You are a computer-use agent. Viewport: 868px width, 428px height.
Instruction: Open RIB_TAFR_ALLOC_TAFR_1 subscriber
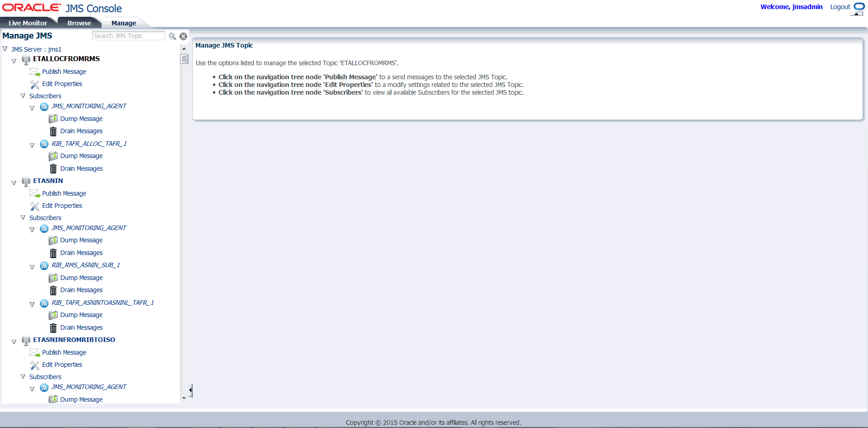89,144
